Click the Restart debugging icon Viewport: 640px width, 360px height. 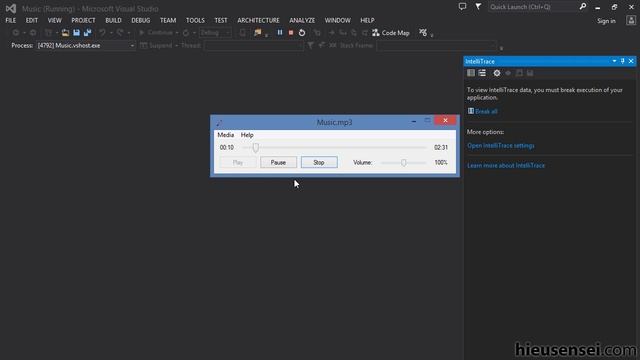302,33
